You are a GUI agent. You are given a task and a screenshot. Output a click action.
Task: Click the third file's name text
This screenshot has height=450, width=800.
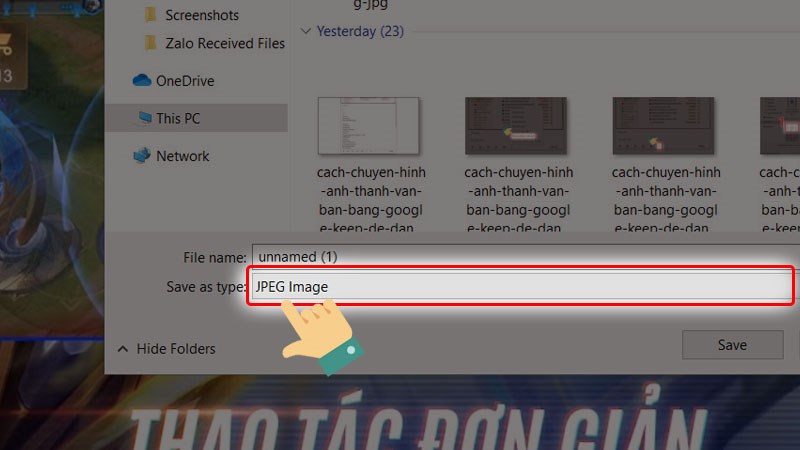666,199
